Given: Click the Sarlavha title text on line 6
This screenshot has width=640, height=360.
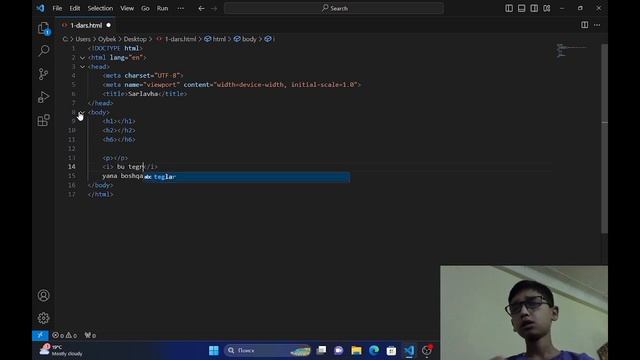Looking at the screenshot, I should tap(143, 94).
